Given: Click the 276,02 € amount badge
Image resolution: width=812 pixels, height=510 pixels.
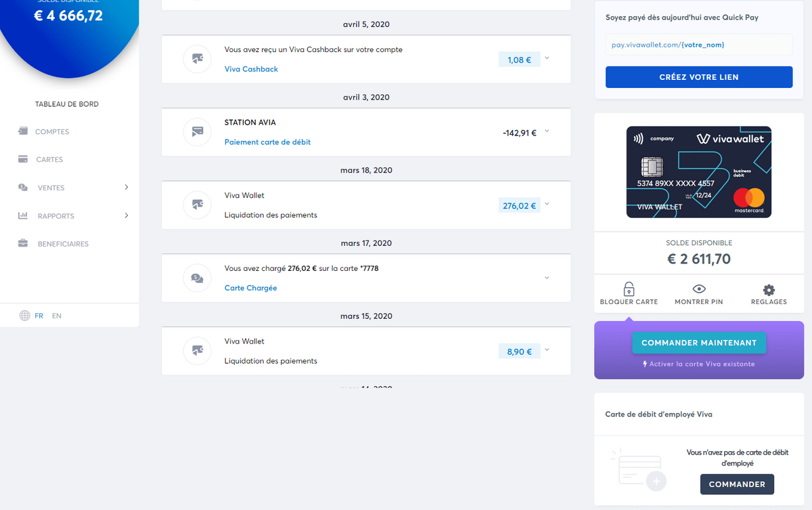Looking at the screenshot, I should click(519, 205).
